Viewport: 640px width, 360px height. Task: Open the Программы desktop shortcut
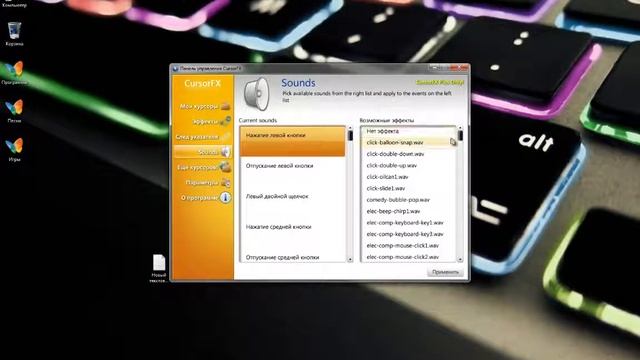pyautogui.click(x=14, y=73)
